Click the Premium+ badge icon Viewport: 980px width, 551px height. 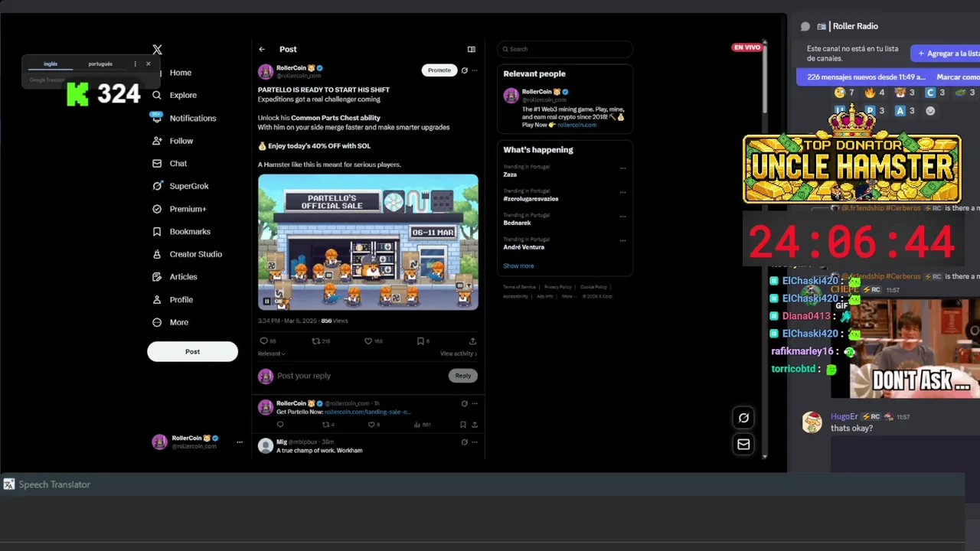click(157, 209)
